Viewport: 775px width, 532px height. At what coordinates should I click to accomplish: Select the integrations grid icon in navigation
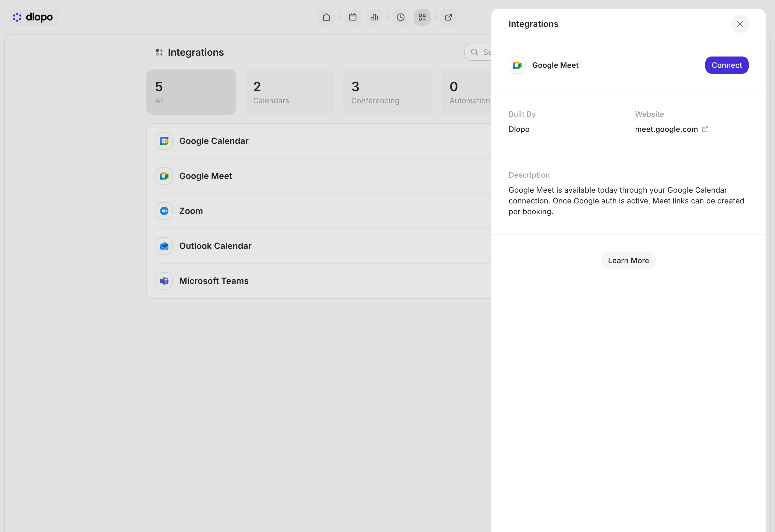422,17
